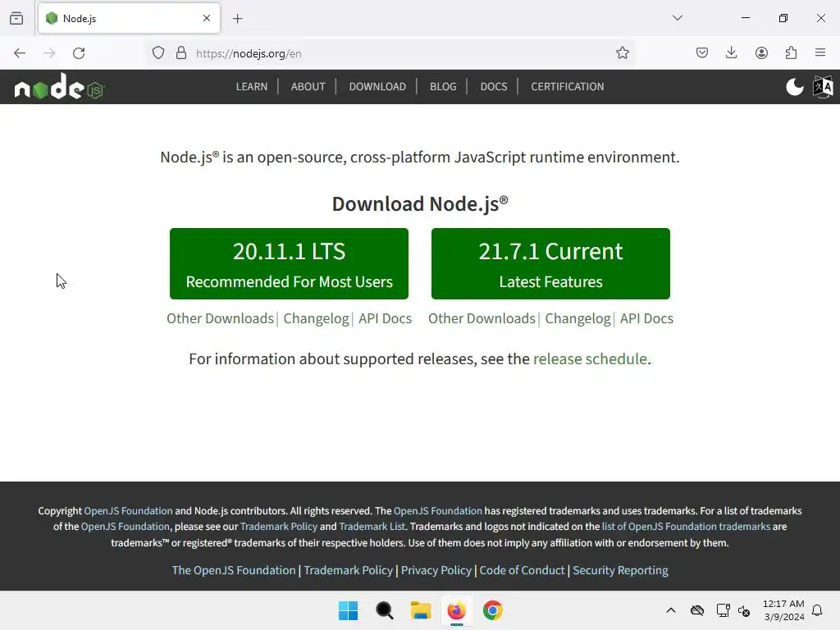Open Changelog under Current
Image resolution: width=840 pixels, height=630 pixels.
(x=578, y=318)
